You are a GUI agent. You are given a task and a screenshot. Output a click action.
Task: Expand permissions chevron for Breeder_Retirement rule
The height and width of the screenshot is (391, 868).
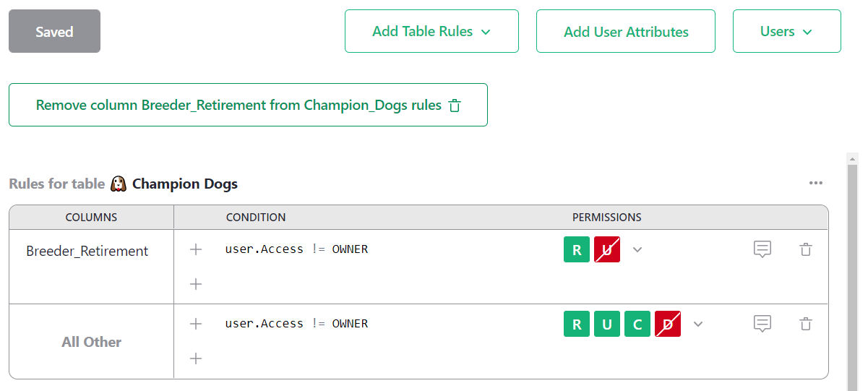click(637, 250)
